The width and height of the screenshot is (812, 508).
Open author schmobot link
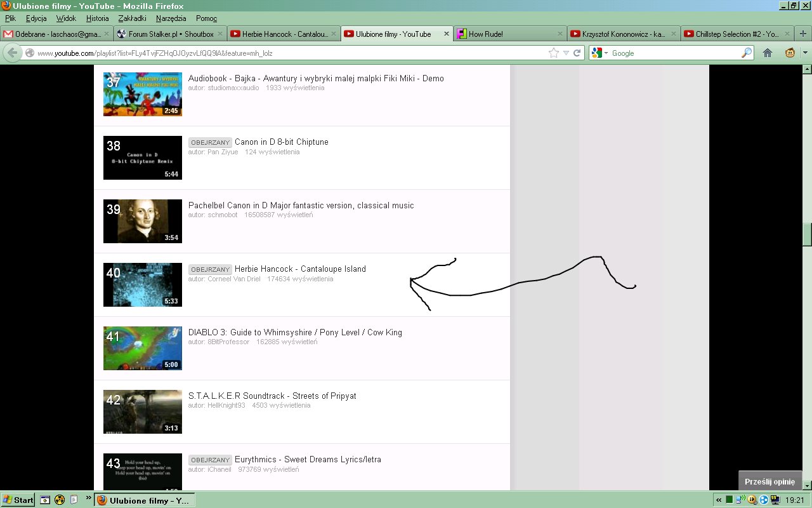[222, 215]
